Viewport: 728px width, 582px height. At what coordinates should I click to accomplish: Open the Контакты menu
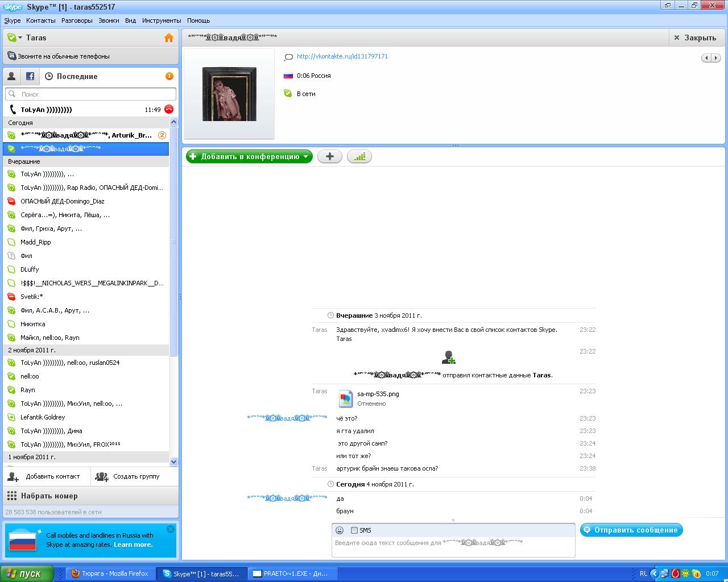pos(41,20)
